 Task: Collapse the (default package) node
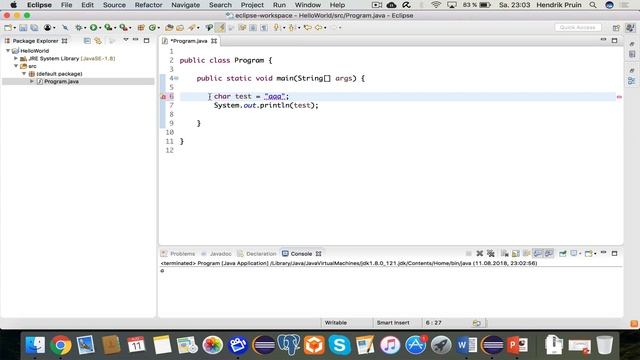pyautogui.click(x=24, y=73)
